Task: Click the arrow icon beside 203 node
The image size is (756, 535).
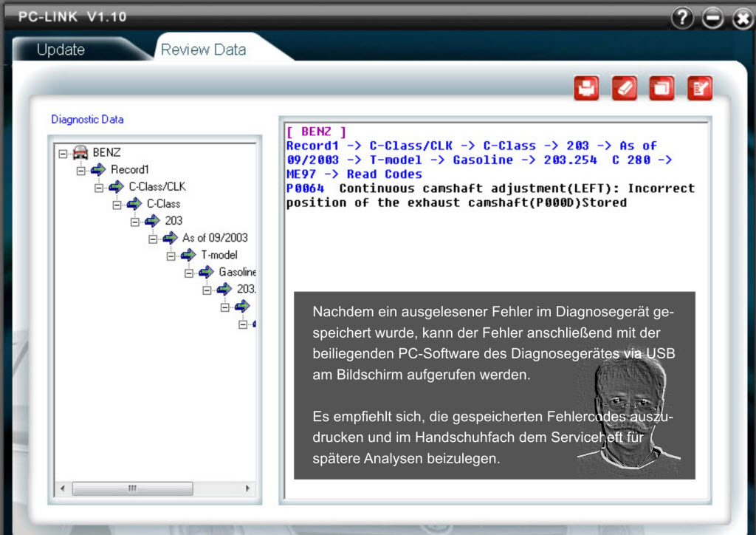Action: [x=152, y=220]
